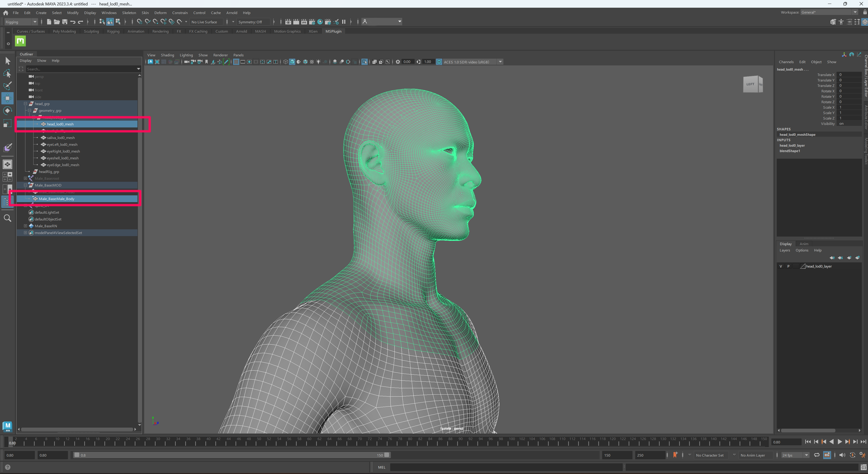
Task: Open the IPR render icon
Action: [x=304, y=22]
